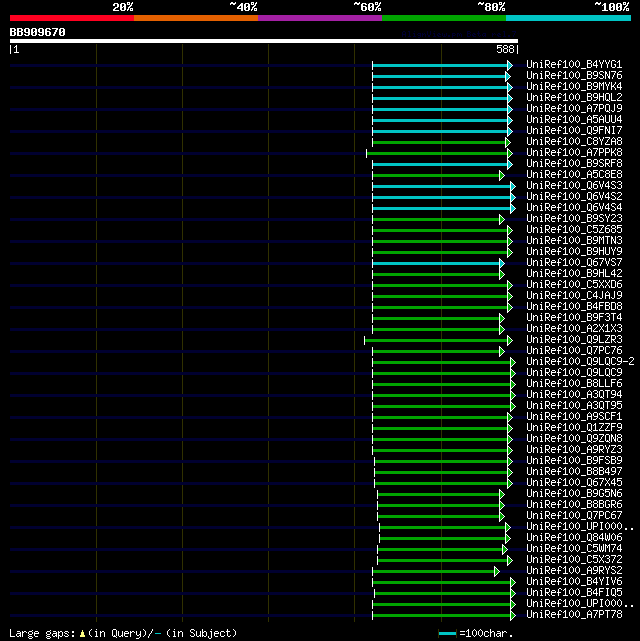The height and width of the screenshot is (641, 640).
Task: Click the purple ~60% legend segment
Action: 320,18
